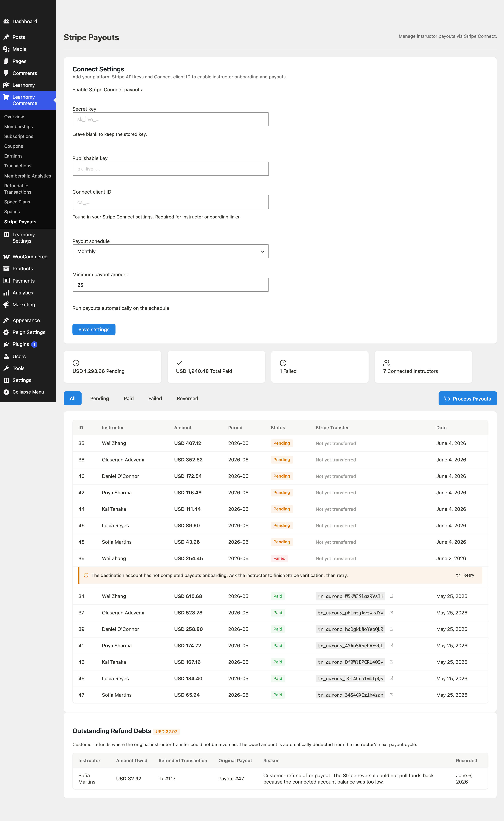Viewport: 504px width, 821px height.
Task: Open the Coupons submenu item
Action: click(x=14, y=146)
